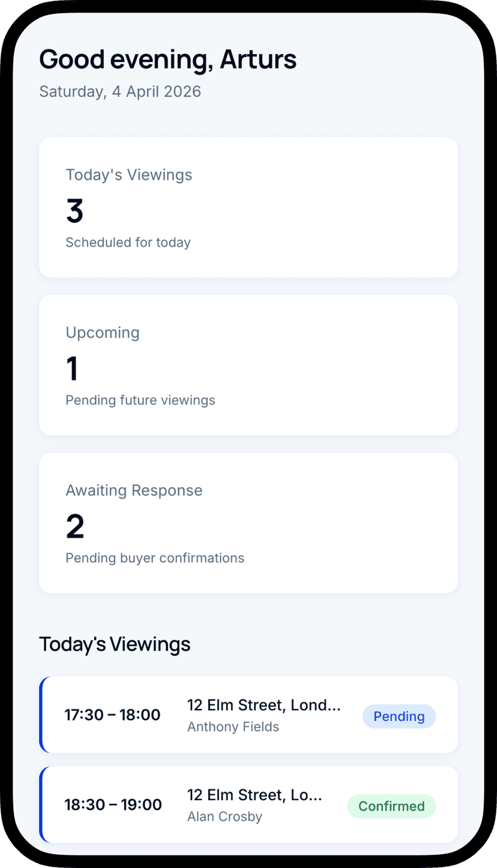Select the Upcoming viewings card
This screenshot has width=497, height=868.
tap(248, 364)
